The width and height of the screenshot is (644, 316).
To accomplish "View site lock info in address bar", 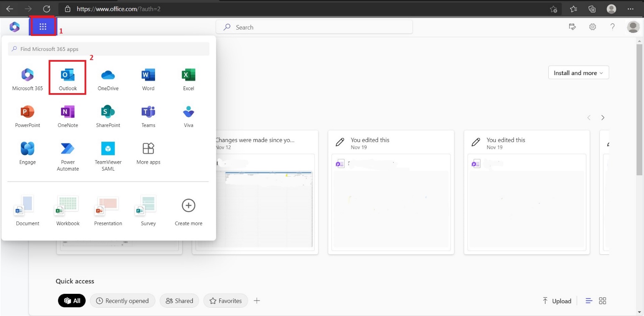I will 67,9.
